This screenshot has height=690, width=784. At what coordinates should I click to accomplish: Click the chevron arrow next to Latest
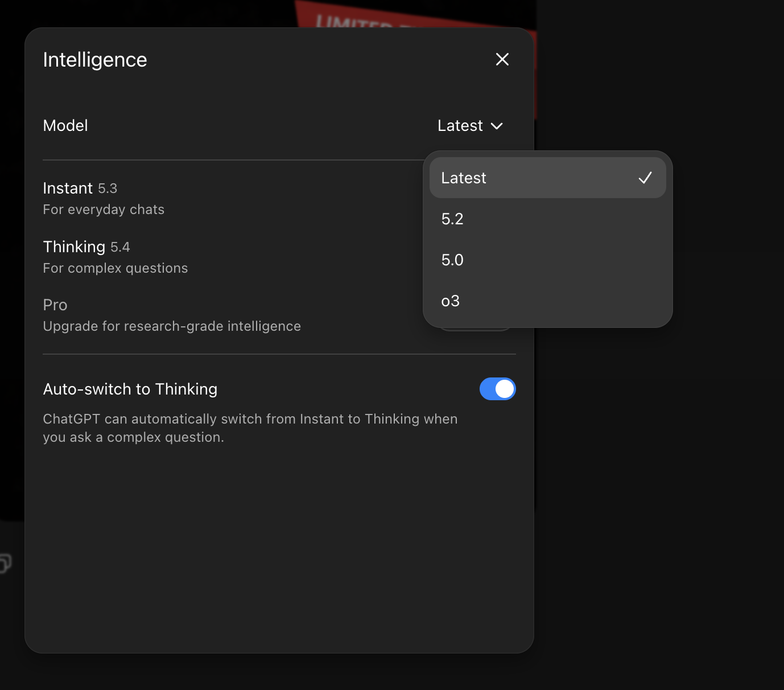click(497, 126)
